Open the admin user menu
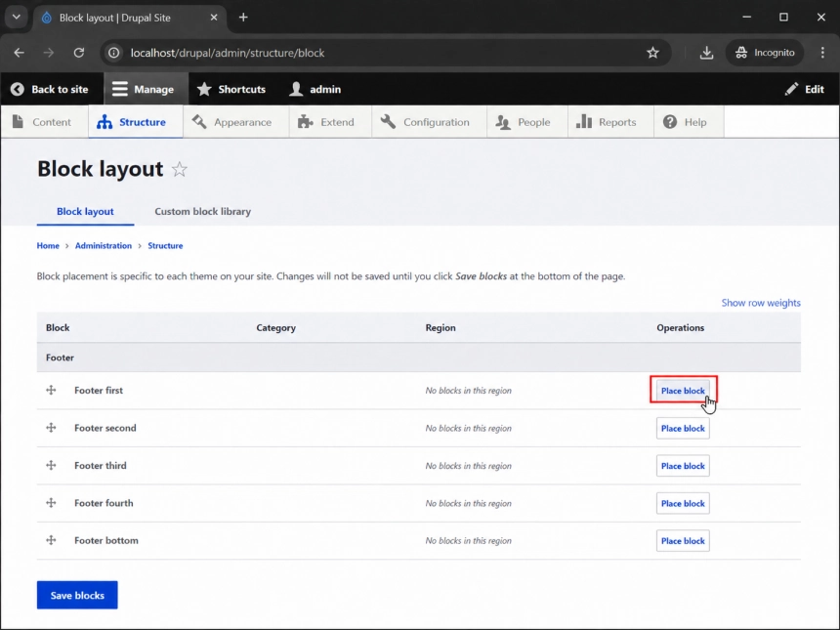The height and width of the screenshot is (630, 840). [315, 89]
